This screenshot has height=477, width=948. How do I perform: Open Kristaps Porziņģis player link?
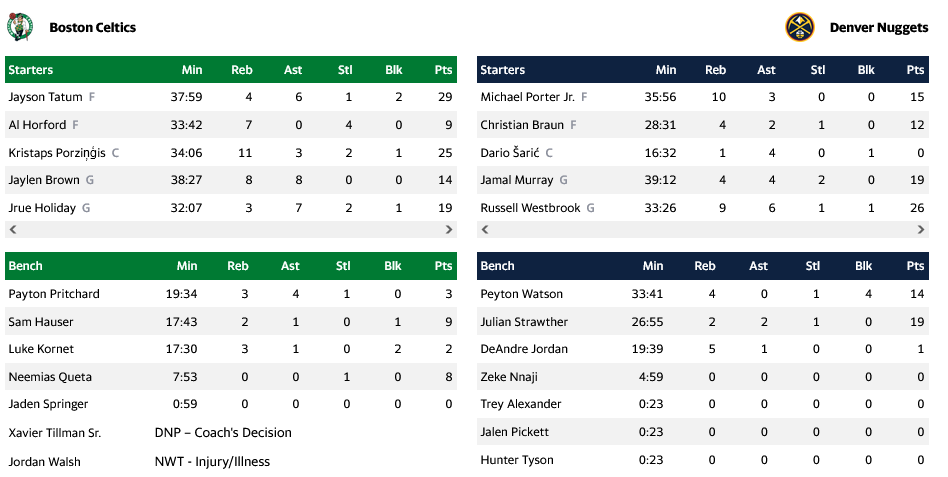coord(57,153)
